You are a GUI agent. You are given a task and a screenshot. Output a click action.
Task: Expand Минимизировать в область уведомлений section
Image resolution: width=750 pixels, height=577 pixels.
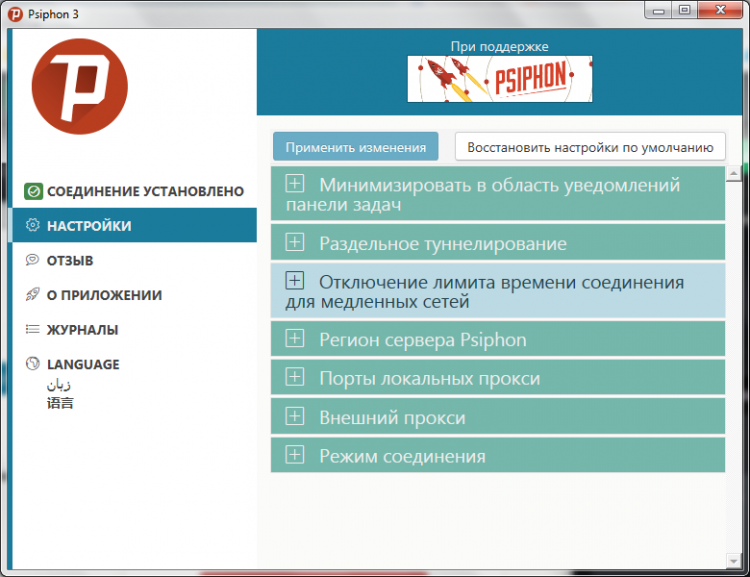294,184
